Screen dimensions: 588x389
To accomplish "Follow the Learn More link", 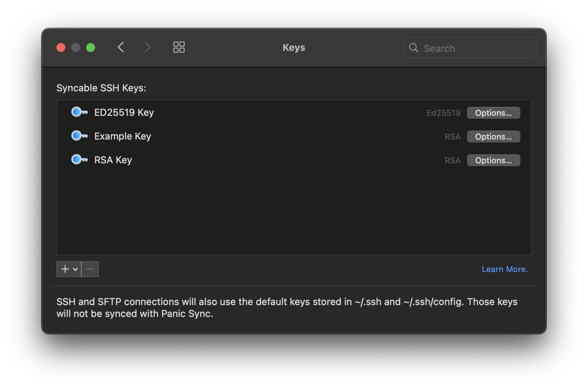I will 504,269.
